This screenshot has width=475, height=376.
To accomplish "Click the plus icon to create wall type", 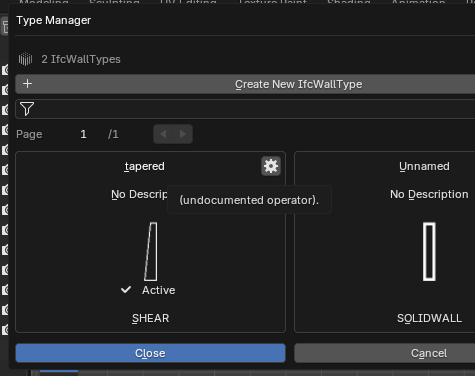I will pyautogui.click(x=28, y=84).
